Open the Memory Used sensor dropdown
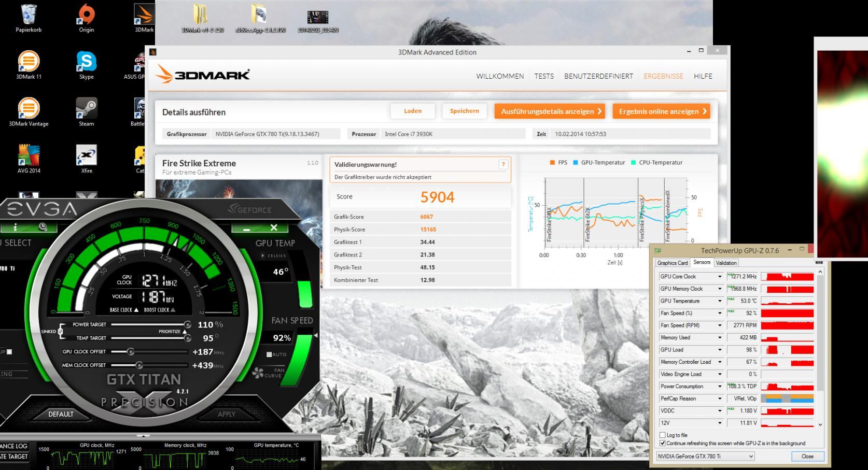868x470 pixels. pyautogui.click(x=720, y=338)
